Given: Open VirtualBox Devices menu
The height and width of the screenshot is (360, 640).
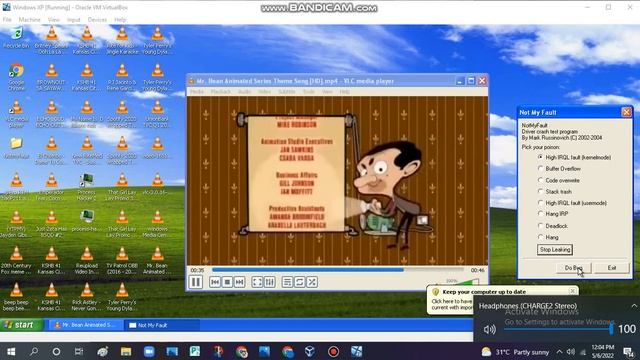Looking at the screenshot, I should tap(97, 20).
